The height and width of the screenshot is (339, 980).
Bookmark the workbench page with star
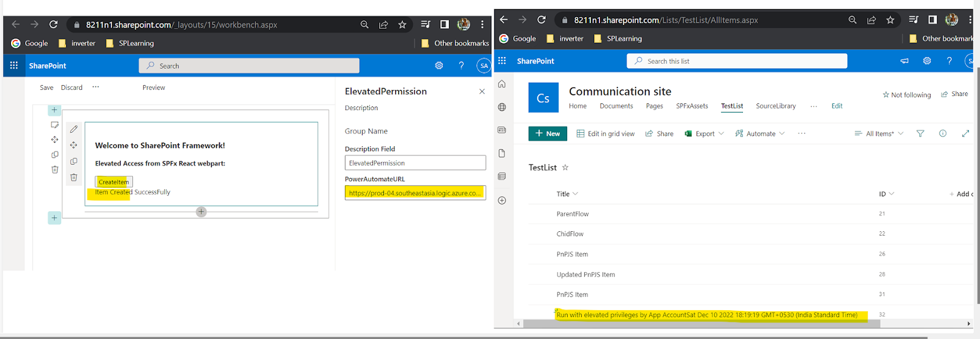click(402, 24)
